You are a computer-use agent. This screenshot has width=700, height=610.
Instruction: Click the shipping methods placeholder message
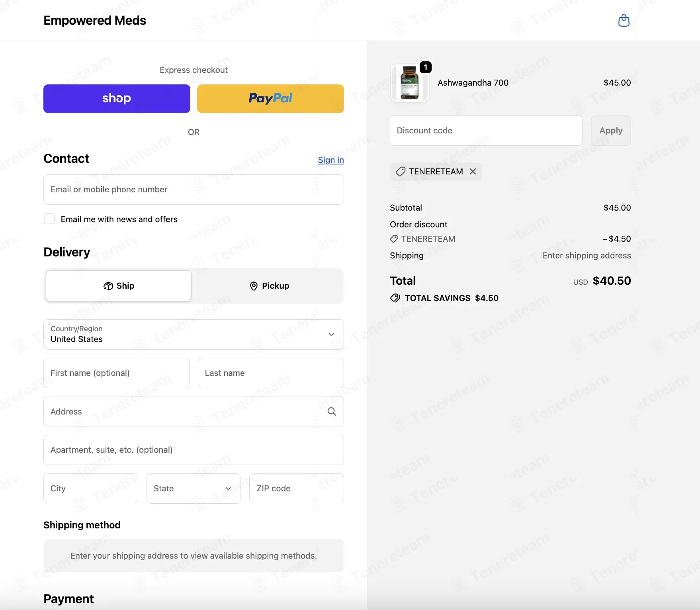pyautogui.click(x=194, y=556)
